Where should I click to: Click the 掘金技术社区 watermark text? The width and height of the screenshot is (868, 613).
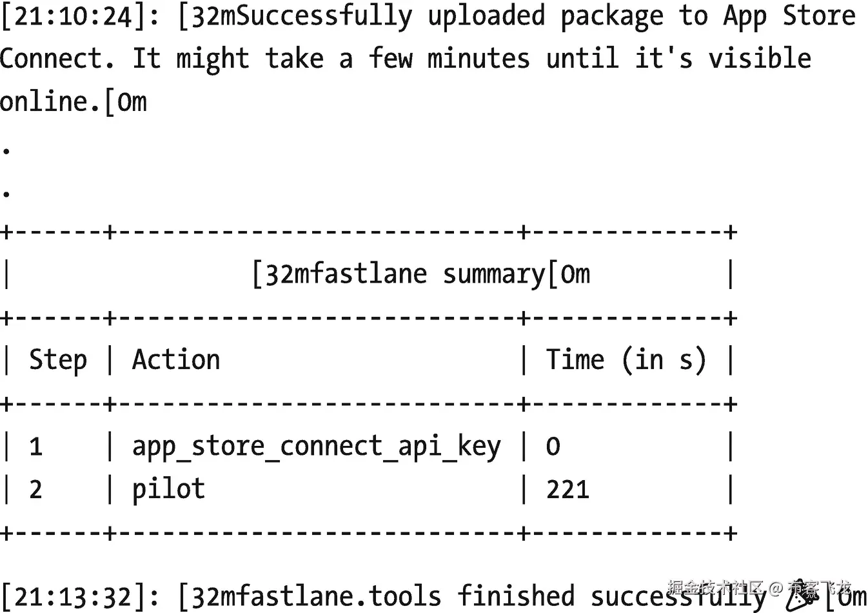point(716,587)
